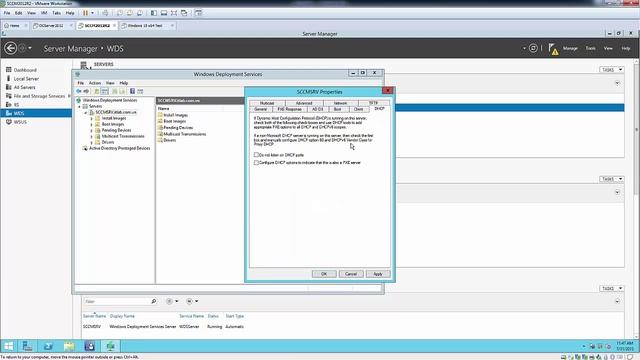This screenshot has width=640, height=360.
Task: Open Server Manager Tools menu
Action: (591, 48)
